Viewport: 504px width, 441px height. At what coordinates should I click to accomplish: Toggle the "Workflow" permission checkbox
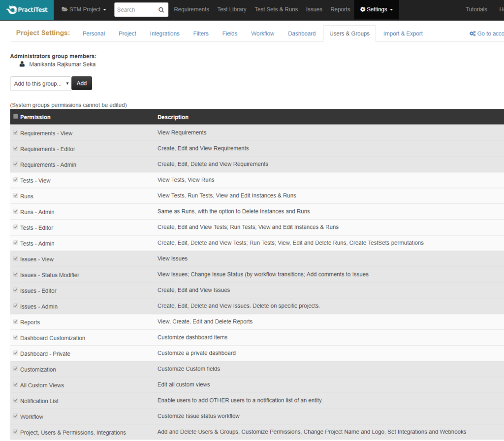15,416
